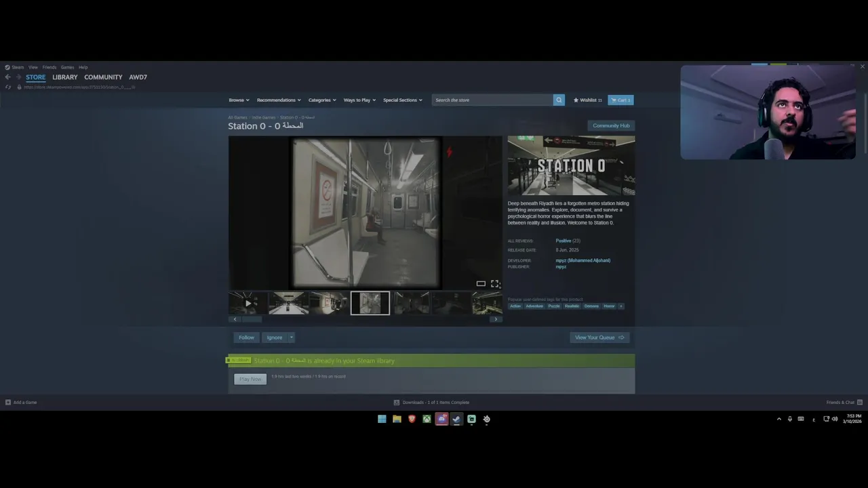Expand the Categories dropdown

pos(322,100)
